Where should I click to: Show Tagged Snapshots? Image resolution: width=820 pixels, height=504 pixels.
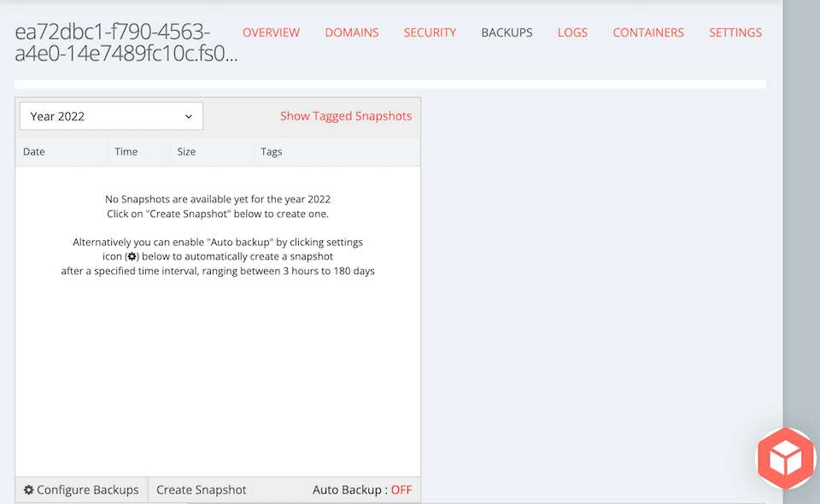tap(346, 115)
